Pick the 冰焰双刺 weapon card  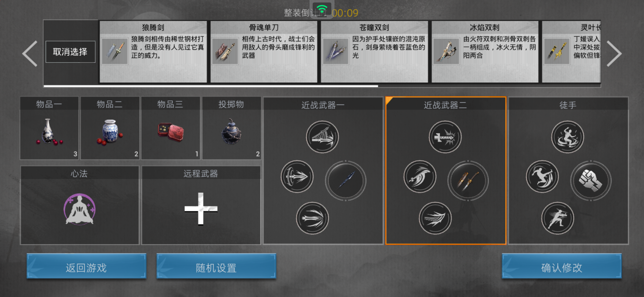coord(485,52)
